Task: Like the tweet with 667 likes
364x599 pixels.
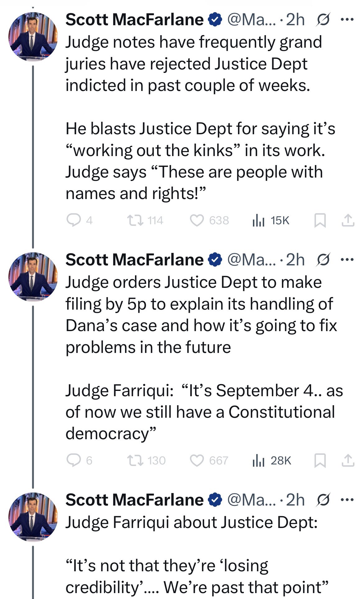Action: coord(197,460)
